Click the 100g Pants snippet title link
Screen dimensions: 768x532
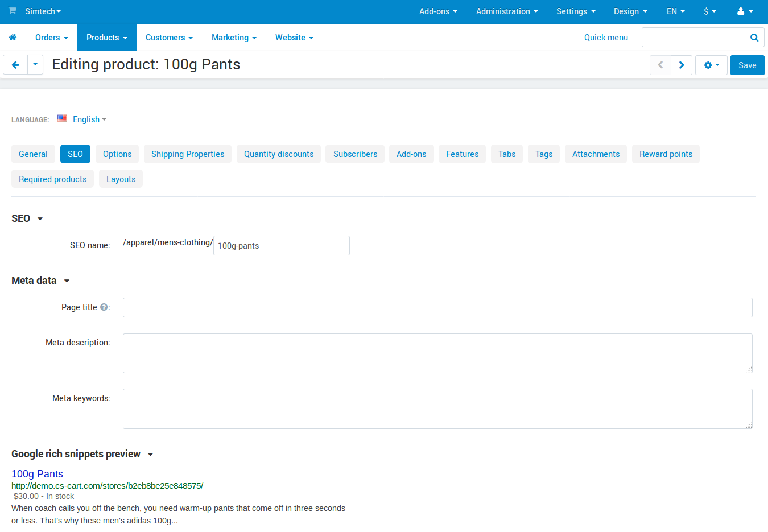pos(37,474)
